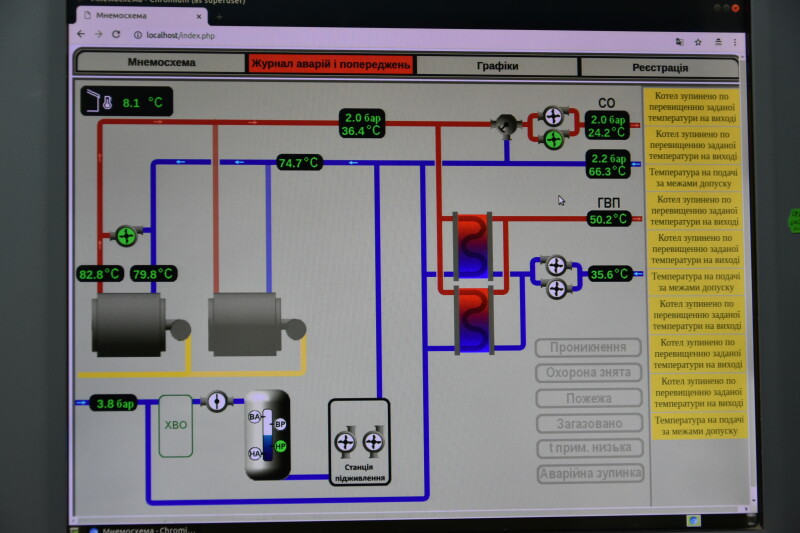The width and height of the screenshot is (800, 533).
Task: Click right pump in Станція підживлення
Action: click(373, 441)
